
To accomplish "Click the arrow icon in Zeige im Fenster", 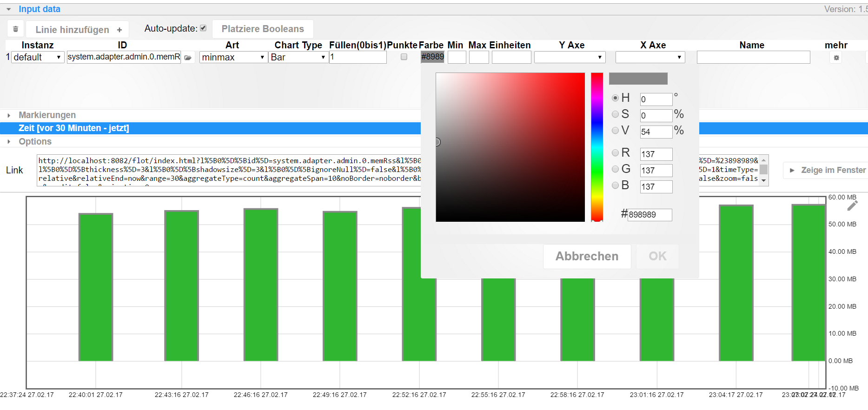I will [x=792, y=170].
